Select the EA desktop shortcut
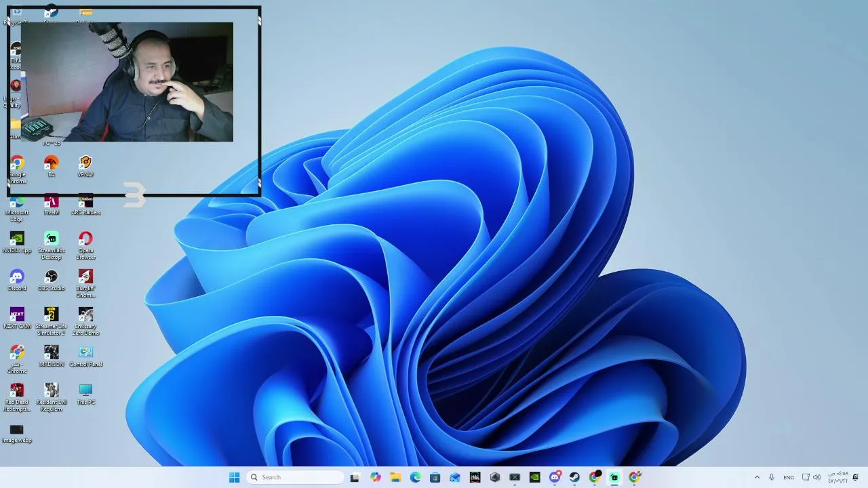The height and width of the screenshot is (488, 868). tap(51, 167)
